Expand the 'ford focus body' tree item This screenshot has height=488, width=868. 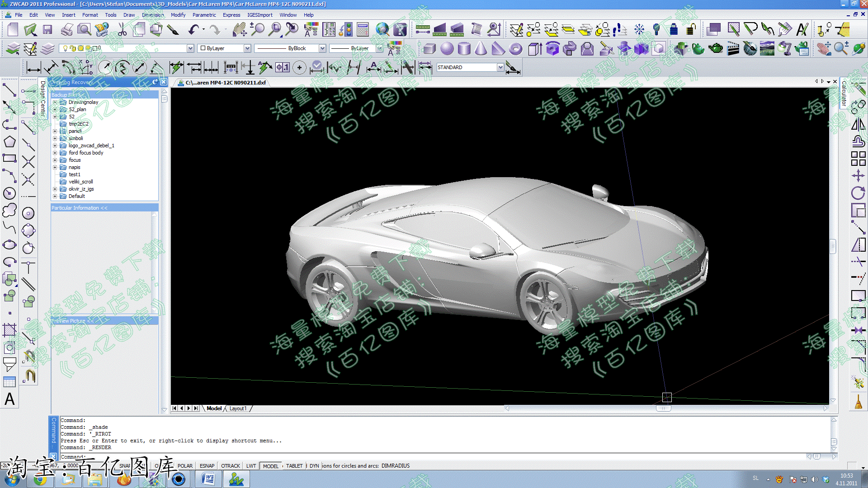point(55,153)
